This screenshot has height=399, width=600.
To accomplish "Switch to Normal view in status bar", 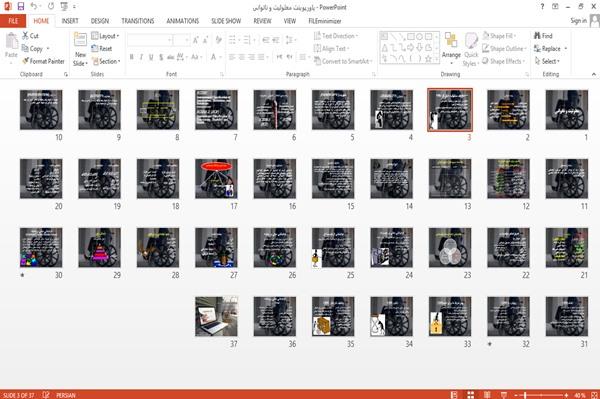I will coord(454,395).
